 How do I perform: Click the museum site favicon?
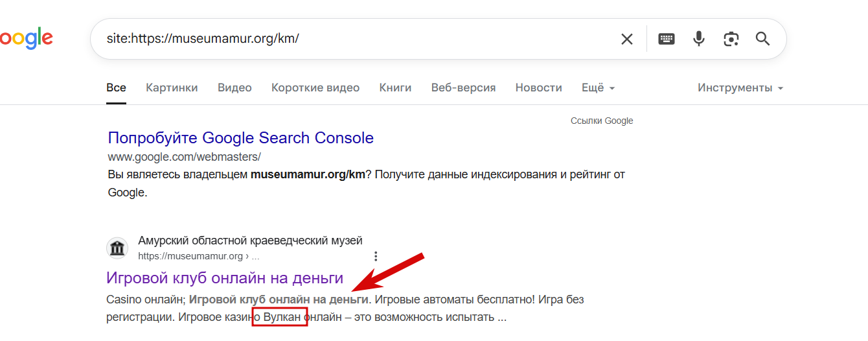click(117, 248)
